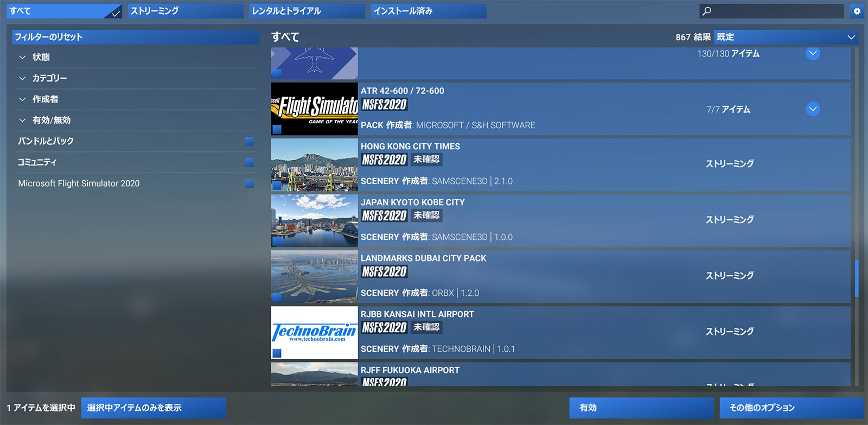Toggle the バンドルとパック filter checkbox
Screen dimensions: 868x425
point(250,141)
